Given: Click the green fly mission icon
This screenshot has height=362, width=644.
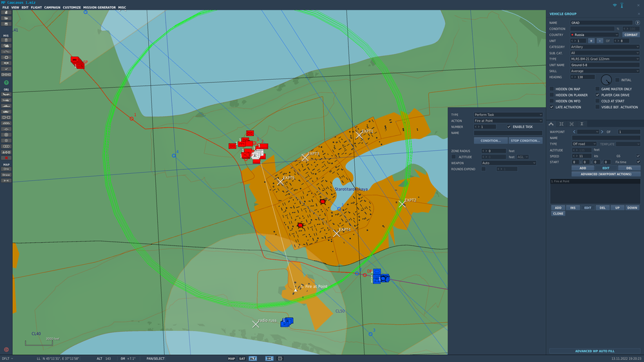Looking at the screenshot, I should (x=6, y=82).
